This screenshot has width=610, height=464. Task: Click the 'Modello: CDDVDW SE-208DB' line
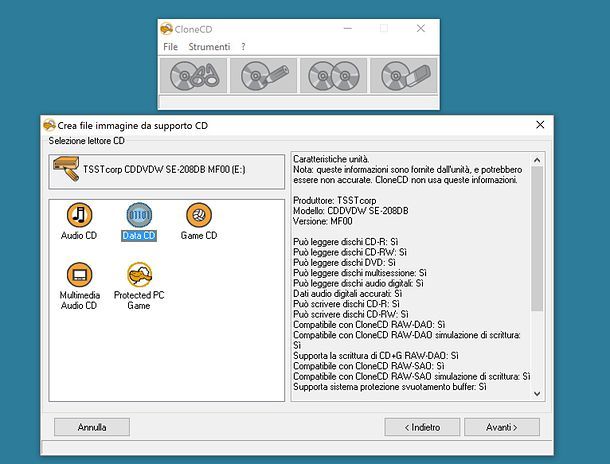pos(351,211)
